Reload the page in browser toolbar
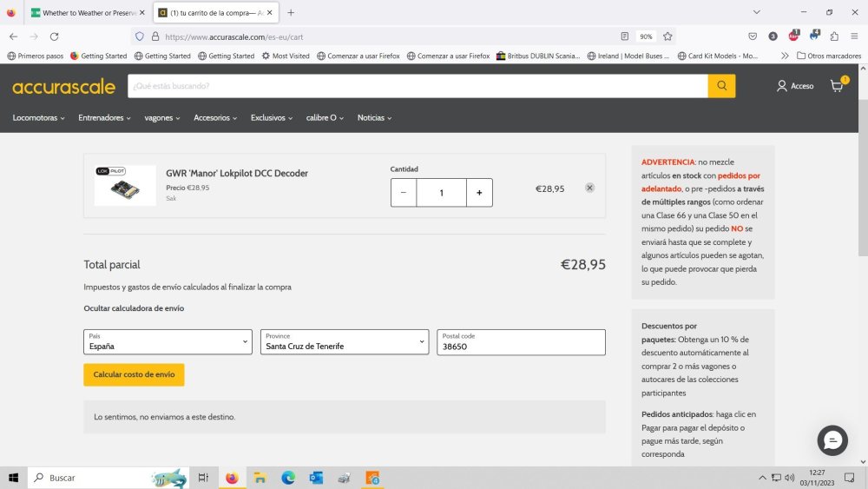Viewport: 868px width, 489px height. [x=54, y=36]
